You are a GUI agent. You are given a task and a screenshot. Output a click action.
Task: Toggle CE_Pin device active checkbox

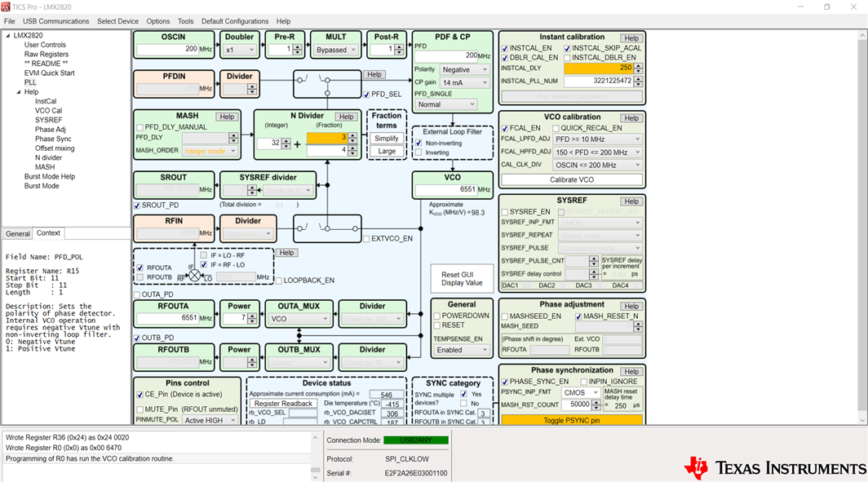point(140,395)
